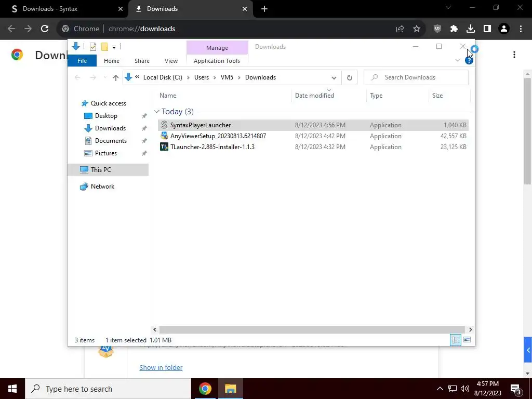Open the recent locations dropdown arrow
The width and height of the screenshot is (532, 399).
pos(105,78)
